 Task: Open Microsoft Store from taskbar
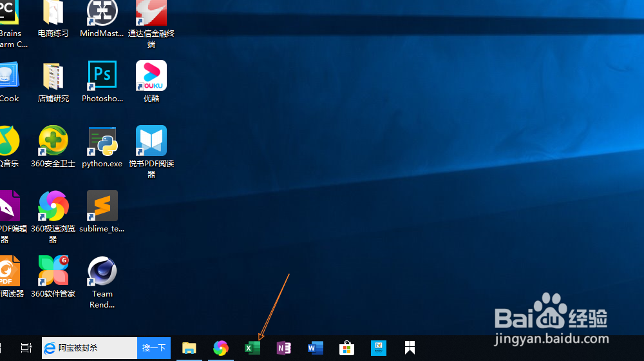346,348
